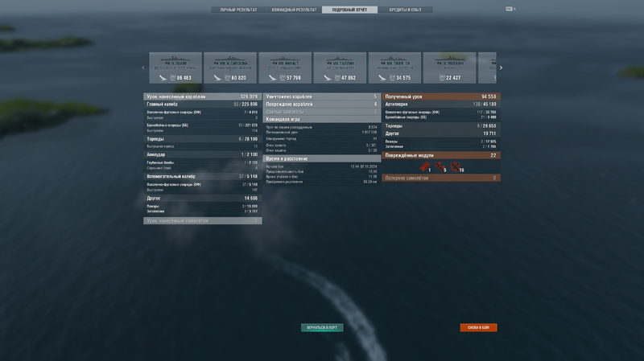
Task: Click the Сбитые самолёты row
Action: coord(321,112)
